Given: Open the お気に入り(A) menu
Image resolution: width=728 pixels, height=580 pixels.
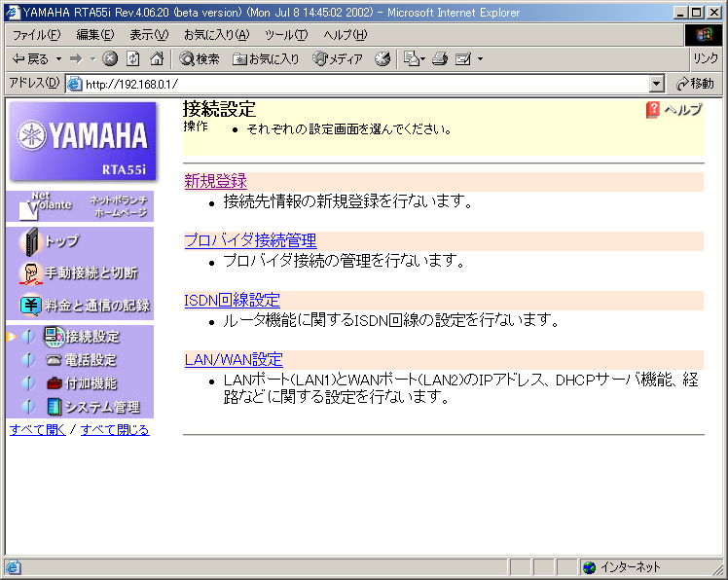Looking at the screenshot, I should click(216, 35).
